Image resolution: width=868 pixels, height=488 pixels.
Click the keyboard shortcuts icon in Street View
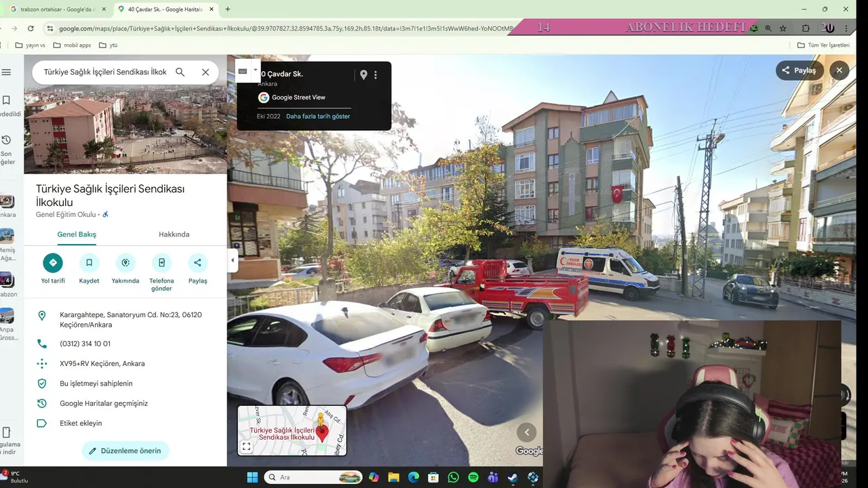(x=243, y=70)
